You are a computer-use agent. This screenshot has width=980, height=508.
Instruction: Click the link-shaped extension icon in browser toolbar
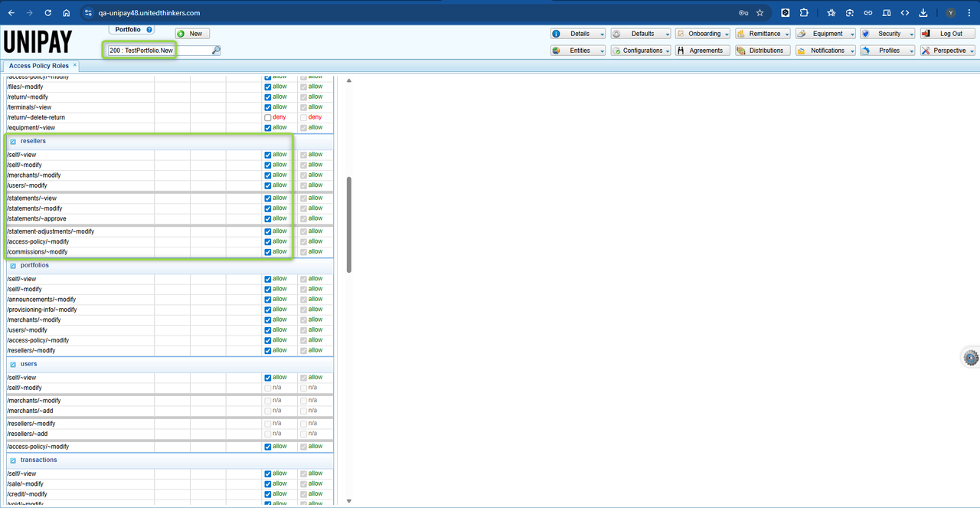click(868, 12)
